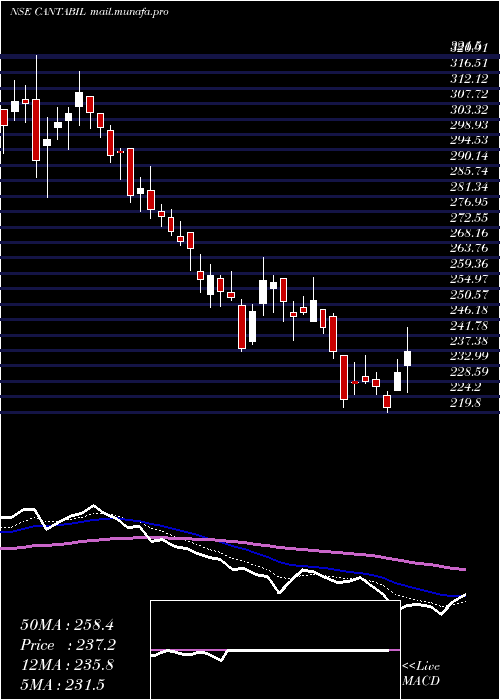Select the 312.12 price level label
The image size is (500, 700).
(469, 79)
